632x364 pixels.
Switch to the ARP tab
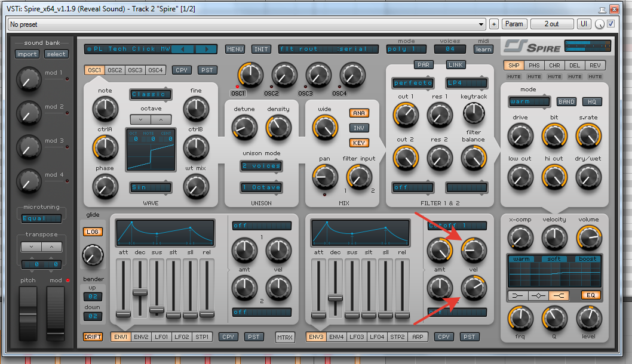point(418,337)
